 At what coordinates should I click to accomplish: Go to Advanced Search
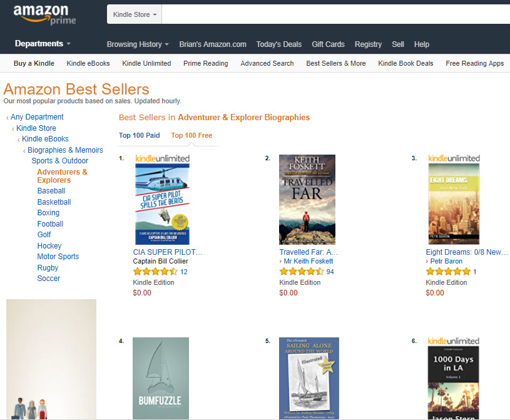point(267,63)
